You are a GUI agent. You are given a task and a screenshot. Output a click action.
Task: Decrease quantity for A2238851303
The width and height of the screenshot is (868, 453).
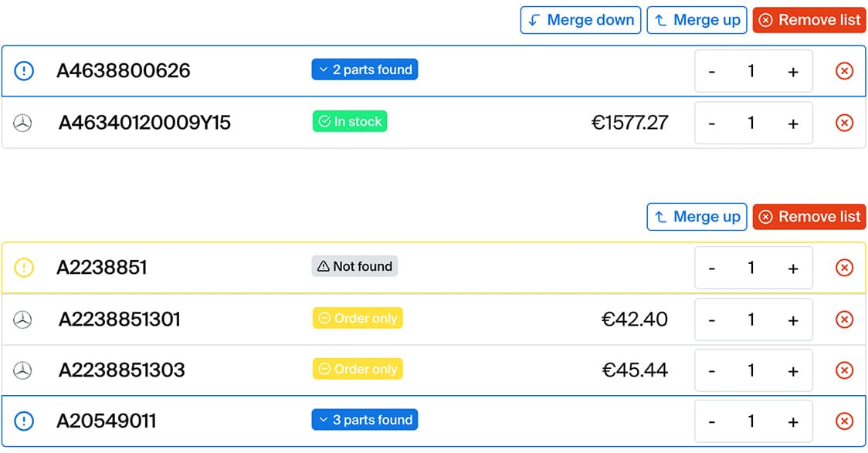(x=712, y=370)
